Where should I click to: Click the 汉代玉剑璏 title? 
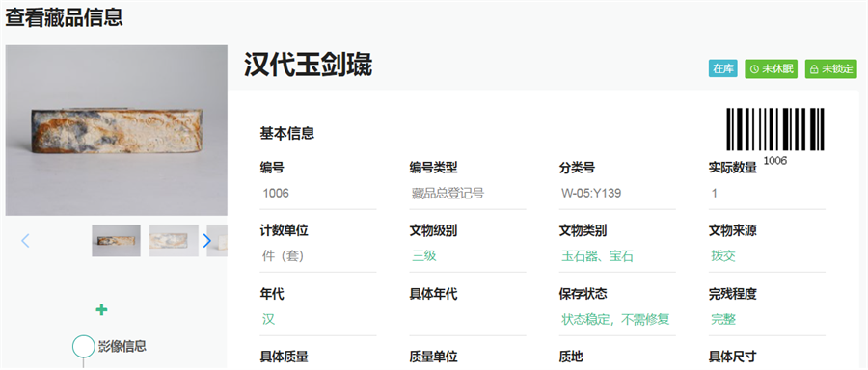(x=309, y=66)
